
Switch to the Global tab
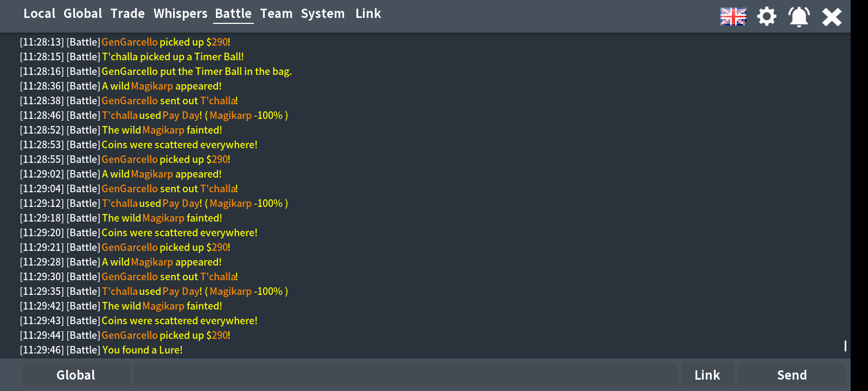pyautogui.click(x=82, y=14)
